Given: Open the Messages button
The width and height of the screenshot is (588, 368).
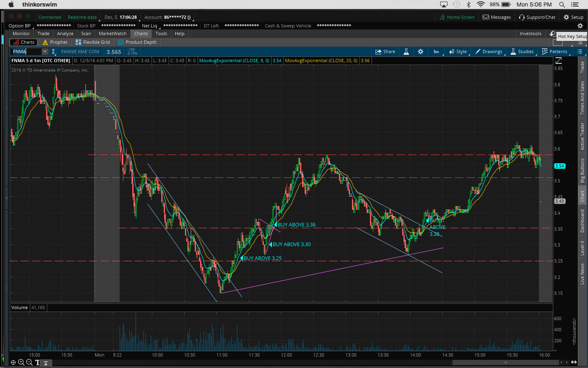Looking at the screenshot, I should tap(497, 17).
